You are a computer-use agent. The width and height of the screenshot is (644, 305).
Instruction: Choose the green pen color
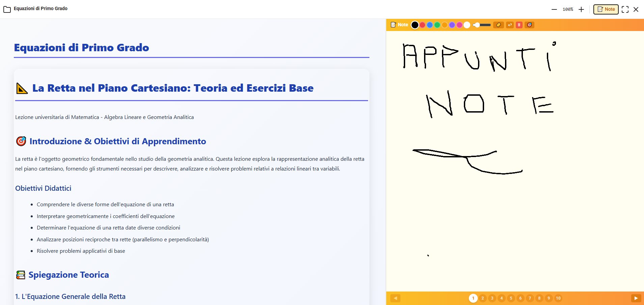click(x=437, y=25)
